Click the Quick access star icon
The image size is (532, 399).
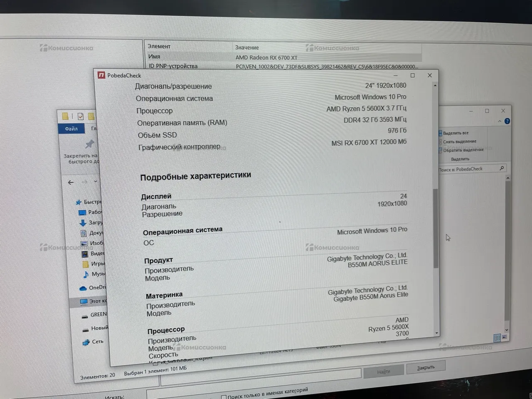[x=78, y=202]
